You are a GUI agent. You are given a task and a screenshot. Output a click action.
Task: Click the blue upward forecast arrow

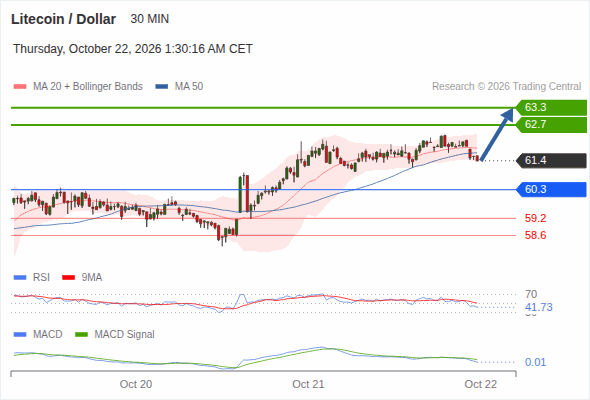click(497, 134)
